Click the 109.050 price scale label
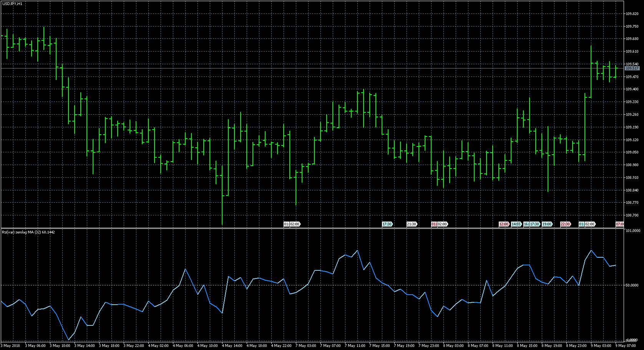This screenshot has width=644, height=350. coord(631,152)
